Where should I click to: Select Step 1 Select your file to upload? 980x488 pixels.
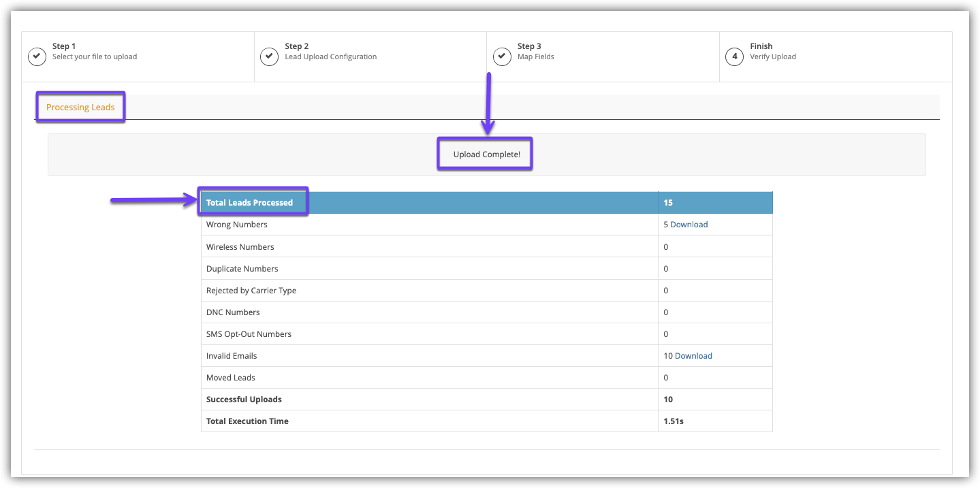[x=95, y=52]
